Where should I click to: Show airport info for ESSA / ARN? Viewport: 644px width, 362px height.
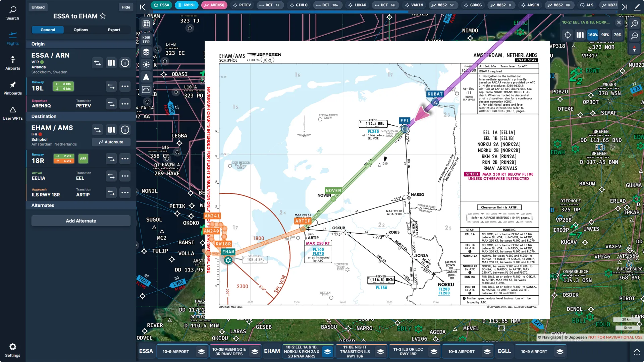coord(125,63)
